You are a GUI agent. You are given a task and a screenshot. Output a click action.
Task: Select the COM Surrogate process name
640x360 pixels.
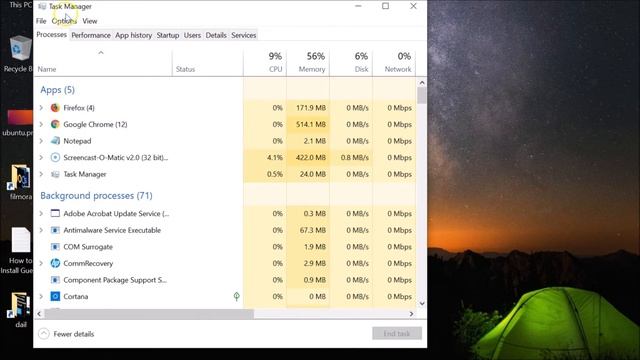point(88,247)
